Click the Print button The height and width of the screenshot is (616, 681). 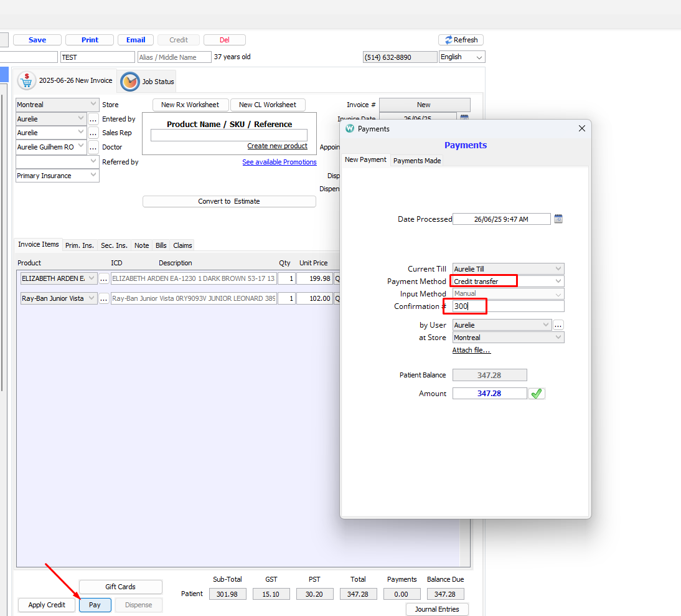click(90, 40)
